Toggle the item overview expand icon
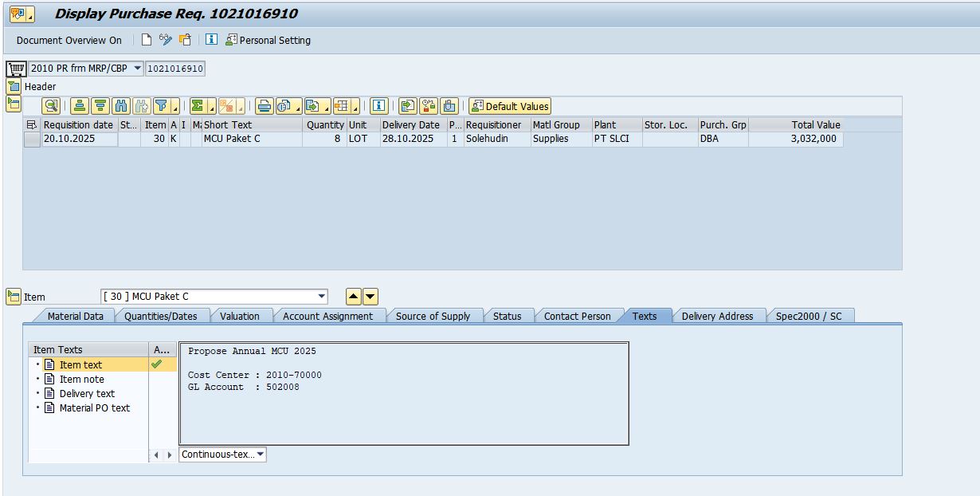This screenshot has width=980, height=496. (14, 104)
